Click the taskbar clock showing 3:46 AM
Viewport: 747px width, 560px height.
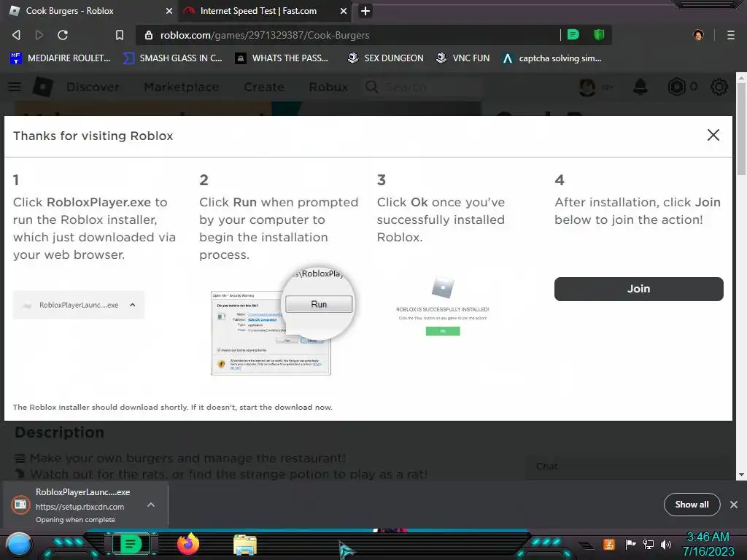click(x=708, y=544)
